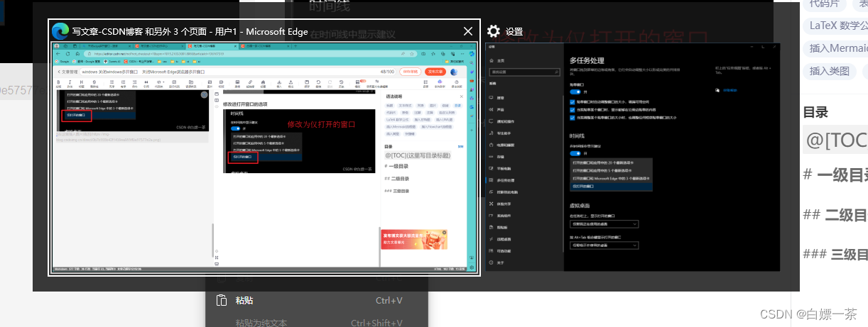Select the Microsoft Edge window thumbnail in switcher
The height and width of the screenshot is (327, 868).
(264, 157)
